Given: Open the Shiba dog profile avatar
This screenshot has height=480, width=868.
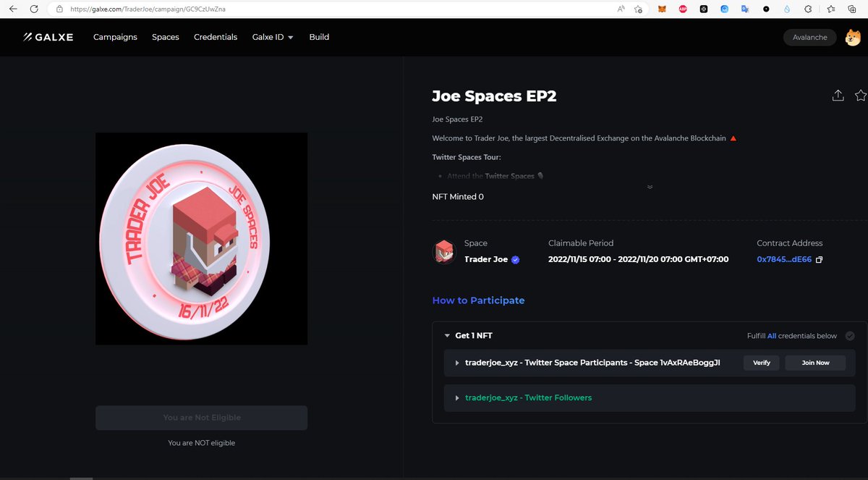Looking at the screenshot, I should pos(854,37).
